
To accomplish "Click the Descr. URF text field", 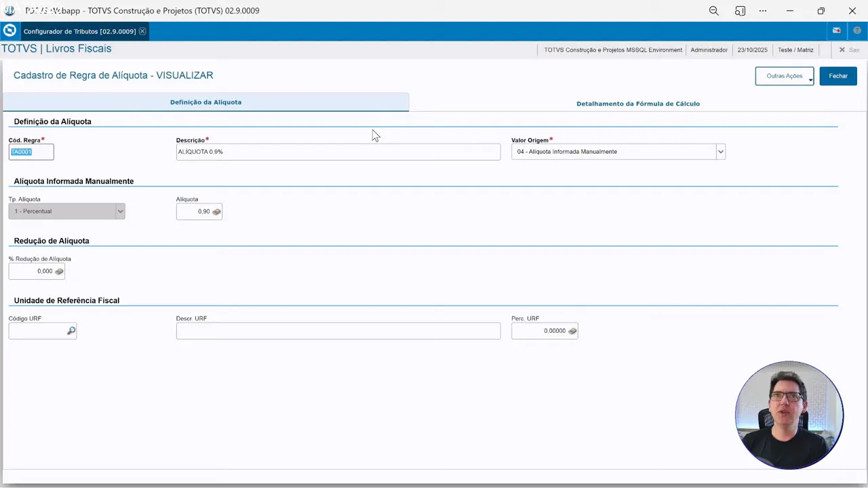I will click(338, 331).
